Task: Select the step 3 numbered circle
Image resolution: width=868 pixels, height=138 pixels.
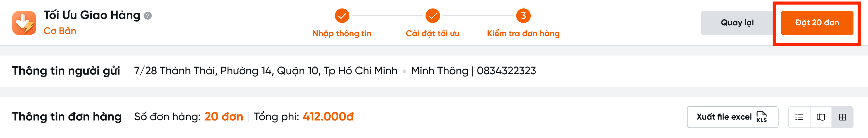Action: pyautogui.click(x=523, y=16)
